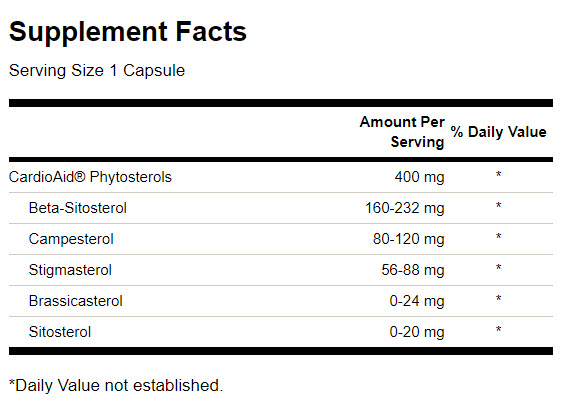Click the 400 mg amount value

pos(419,177)
